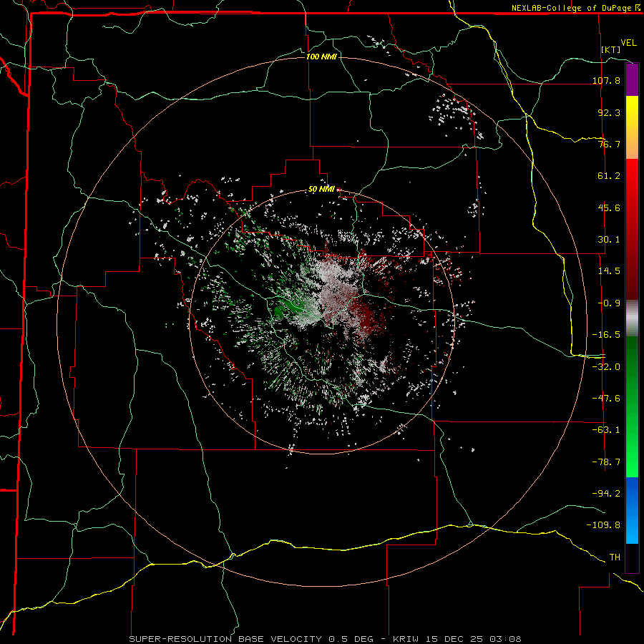Click the 15 DEC 25 03:08 timestamp
The width and height of the screenshot is (644, 644).
coord(472,639)
